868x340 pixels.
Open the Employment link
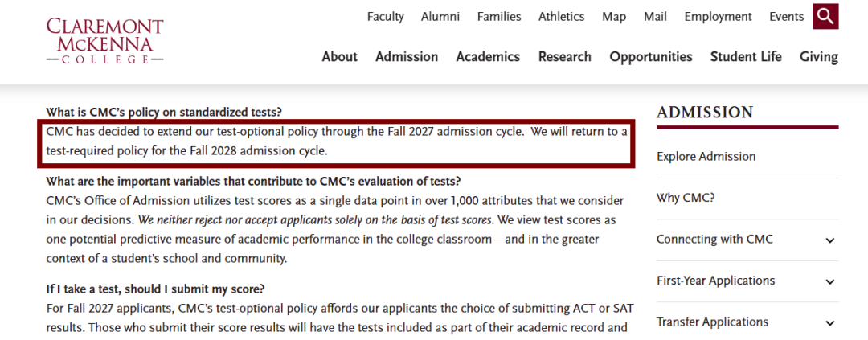click(718, 17)
